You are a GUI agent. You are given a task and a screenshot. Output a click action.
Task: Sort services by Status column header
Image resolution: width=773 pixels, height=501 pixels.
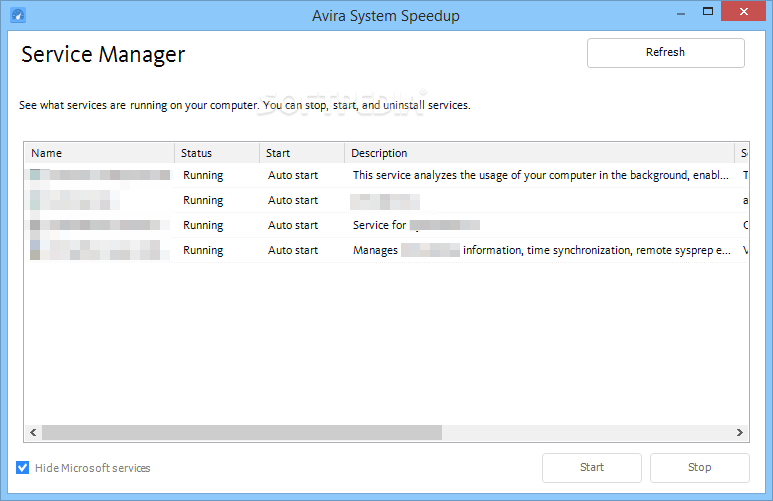coord(217,153)
